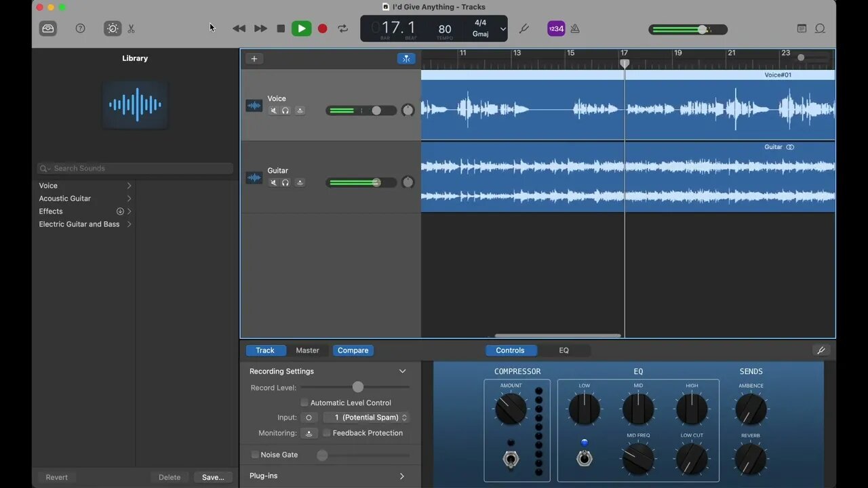Screen dimensions: 868x488
Task: Switch to the Master tab
Action: (307, 350)
